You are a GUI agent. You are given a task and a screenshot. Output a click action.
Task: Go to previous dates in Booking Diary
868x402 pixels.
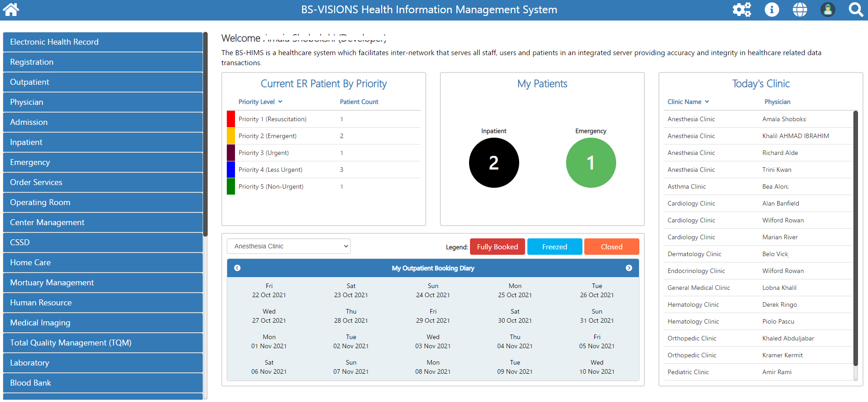point(237,268)
